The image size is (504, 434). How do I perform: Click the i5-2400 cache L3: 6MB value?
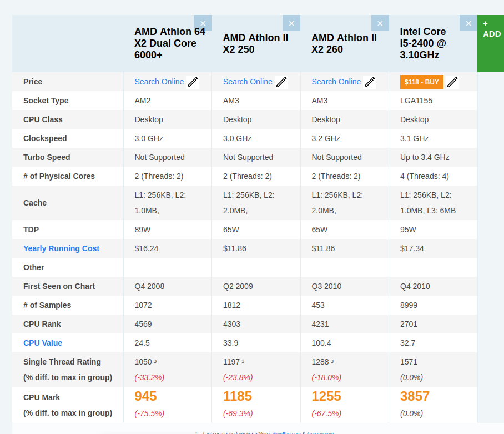tap(442, 211)
